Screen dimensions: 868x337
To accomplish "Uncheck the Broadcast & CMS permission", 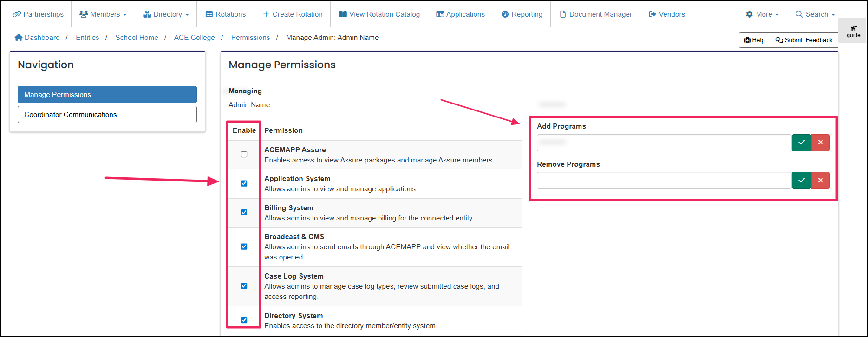I will click(x=244, y=246).
